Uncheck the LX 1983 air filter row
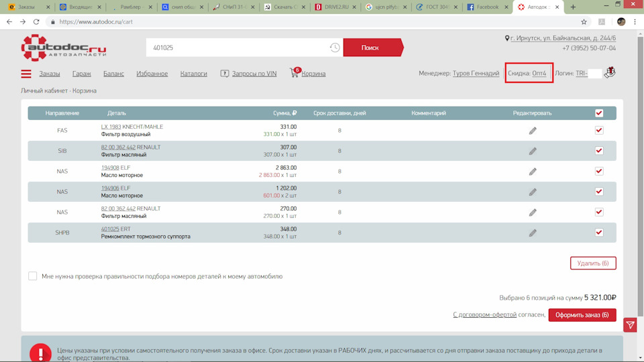This screenshot has width=644, height=362. (599, 130)
